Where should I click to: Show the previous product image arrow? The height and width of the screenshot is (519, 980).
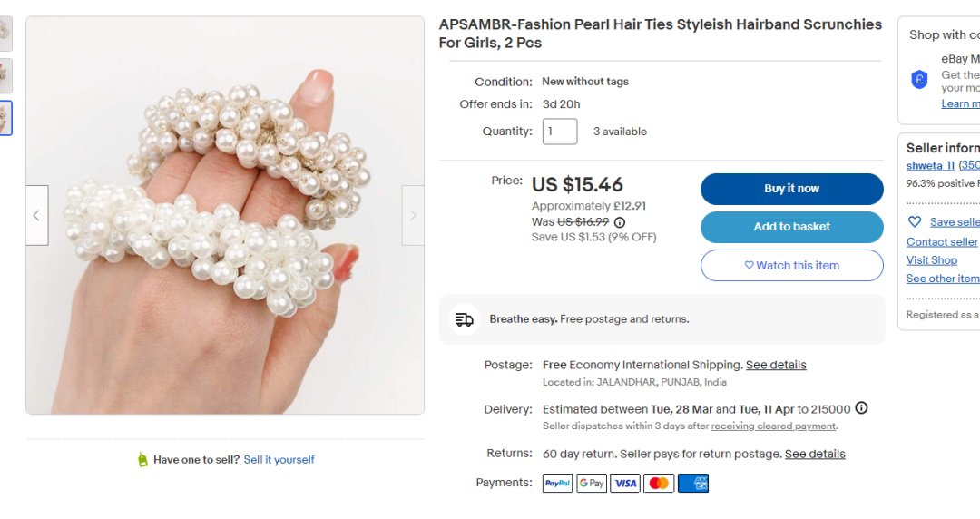coord(37,215)
